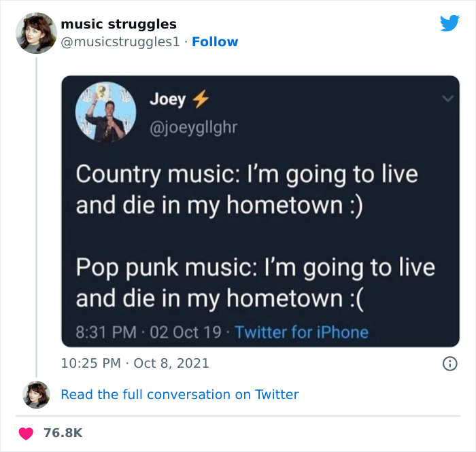This screenshot has width=476, height=452.
Task: Click the lightning bolt next to Joey
Action: point(199,99)
